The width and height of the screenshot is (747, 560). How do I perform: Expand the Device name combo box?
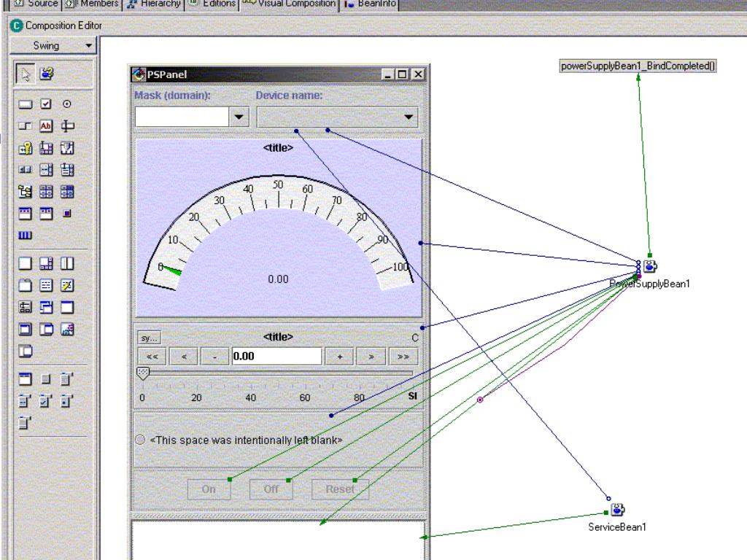click(x=409, y=117)
